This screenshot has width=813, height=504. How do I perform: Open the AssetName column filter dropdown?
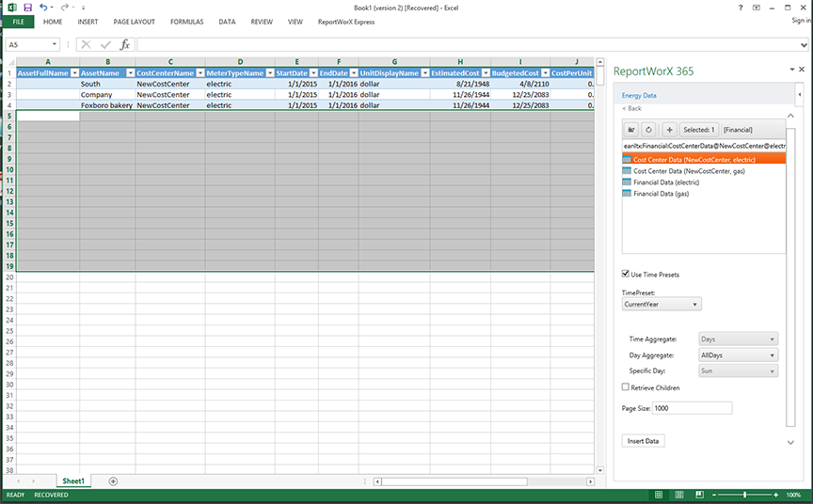(x=129, y=72)
